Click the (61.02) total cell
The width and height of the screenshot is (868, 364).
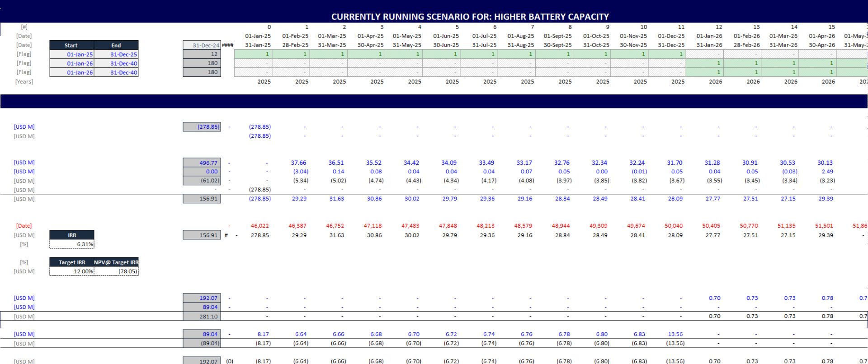coord(202,181)
